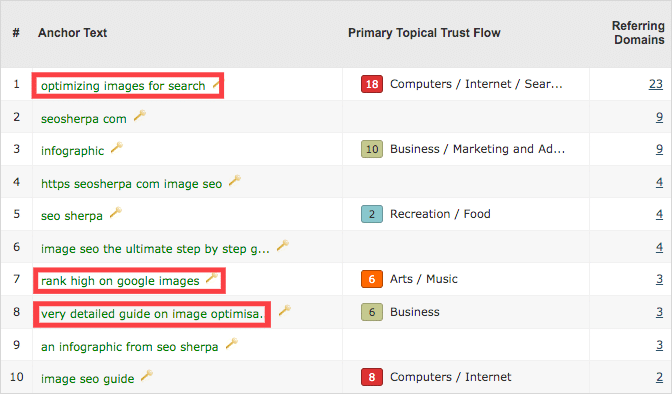Screen dimensions: 672x394
Task: Click key icon beside 'an infographic from seo sherpa'
Action: coord(232,343)
